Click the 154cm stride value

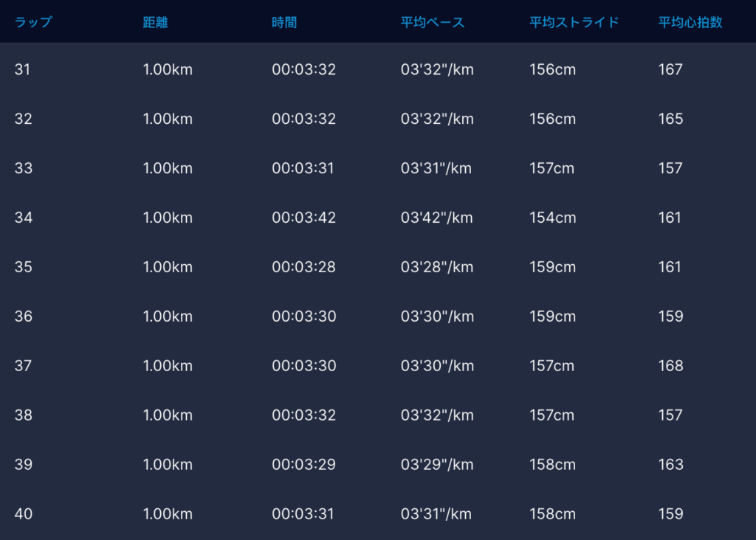552,218
